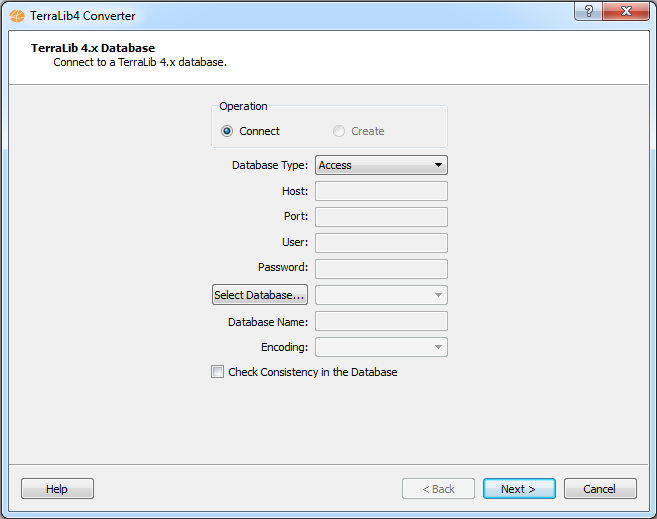This screenshot has height=519, width=657.
Task: Click the Help button
Action: coord(57,489)
